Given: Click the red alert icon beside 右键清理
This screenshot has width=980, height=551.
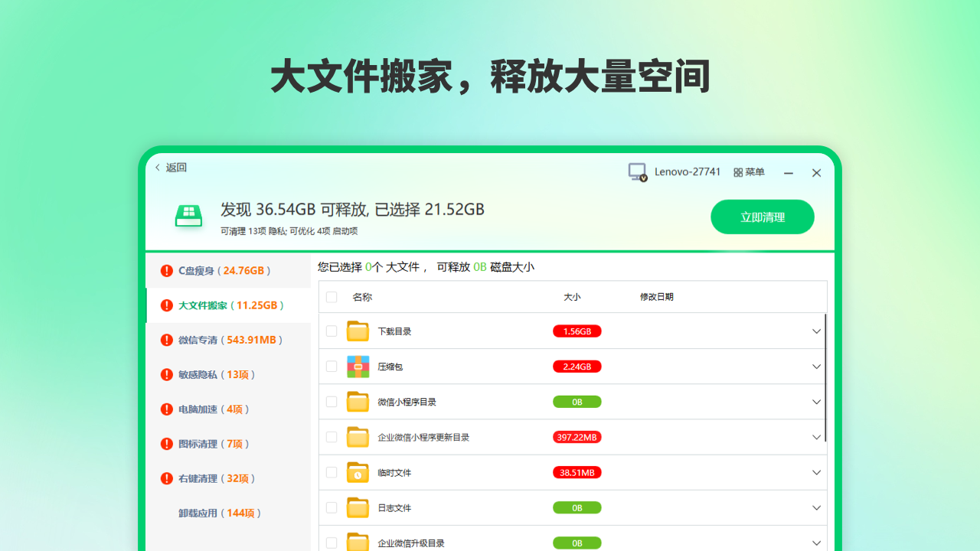Looking at the screenshot, I should coord(166,478).
